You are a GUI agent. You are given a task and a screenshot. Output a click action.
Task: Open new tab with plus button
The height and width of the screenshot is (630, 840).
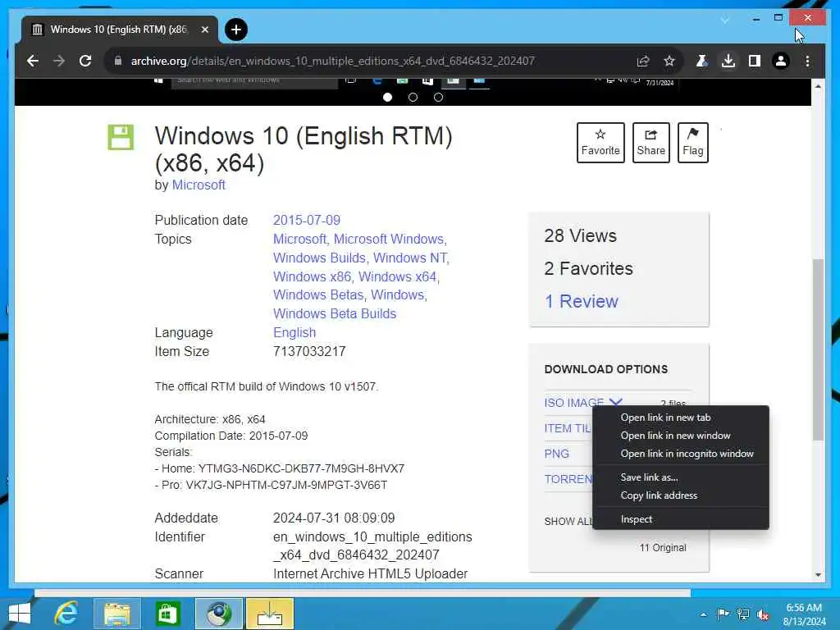pos(236,30)
